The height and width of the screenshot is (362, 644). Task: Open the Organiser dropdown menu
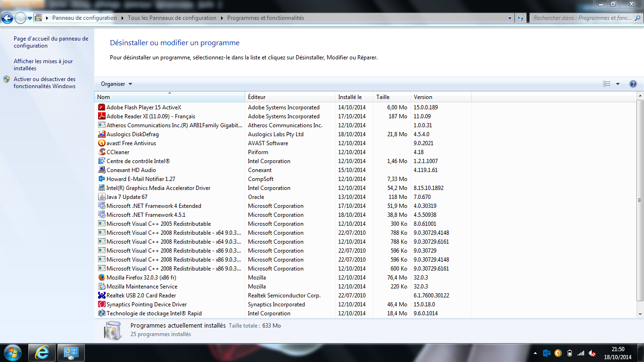coord(116,84)
